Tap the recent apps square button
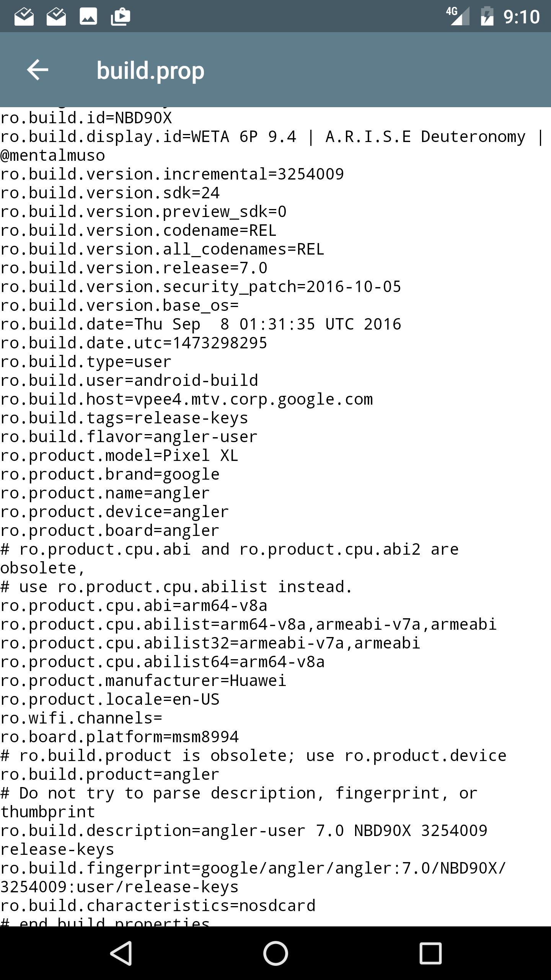 tap(430, 953)
